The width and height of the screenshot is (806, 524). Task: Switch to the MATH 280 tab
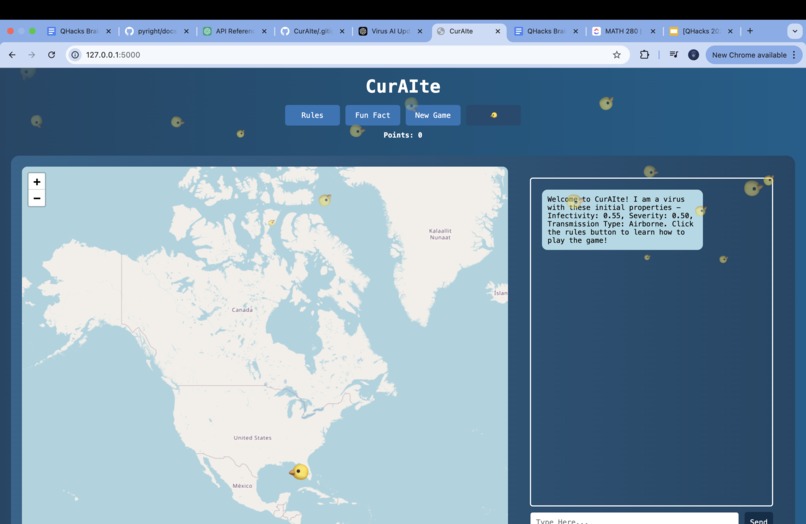(622, 31)
